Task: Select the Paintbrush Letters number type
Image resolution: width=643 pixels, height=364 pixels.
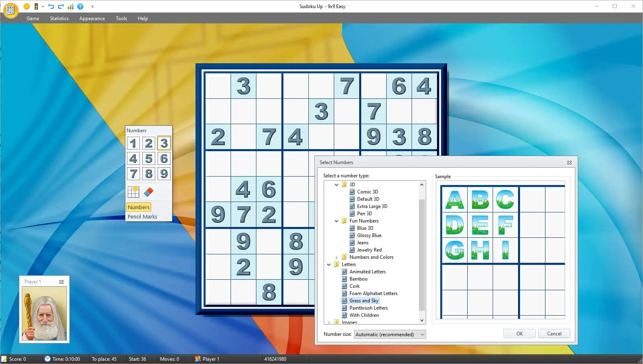Action: click(x=368, y=308)
